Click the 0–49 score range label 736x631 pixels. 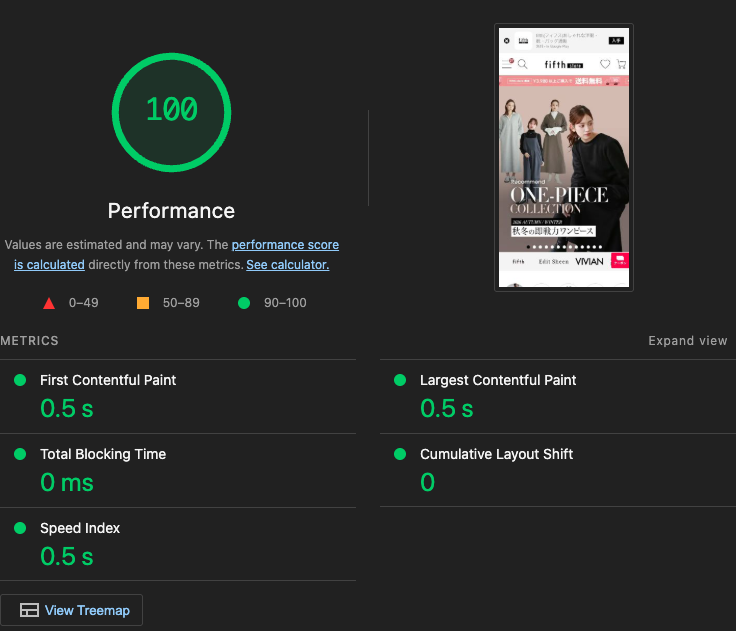84,303
